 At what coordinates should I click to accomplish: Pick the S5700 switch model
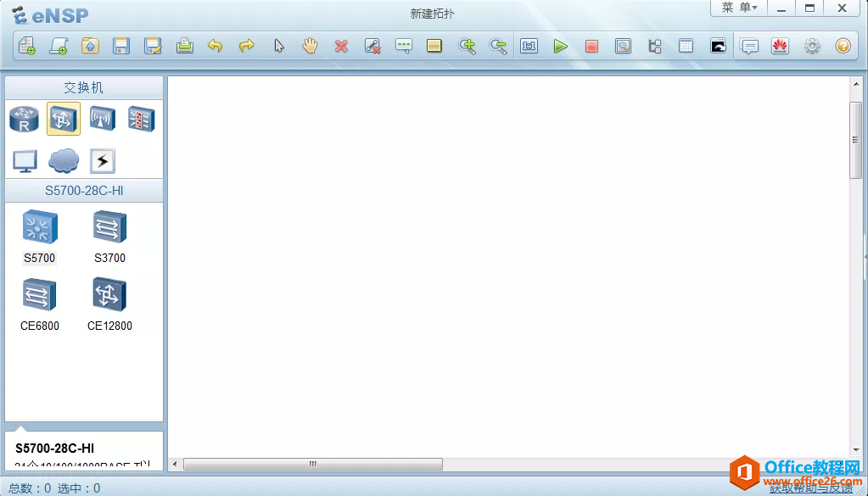(40, 237)
